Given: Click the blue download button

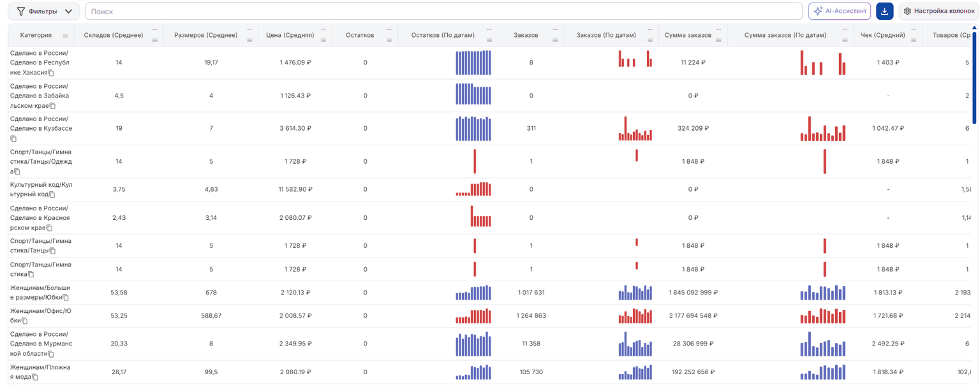Looking at the screenshot, I should pyautogui.click(x=884, y=11).
